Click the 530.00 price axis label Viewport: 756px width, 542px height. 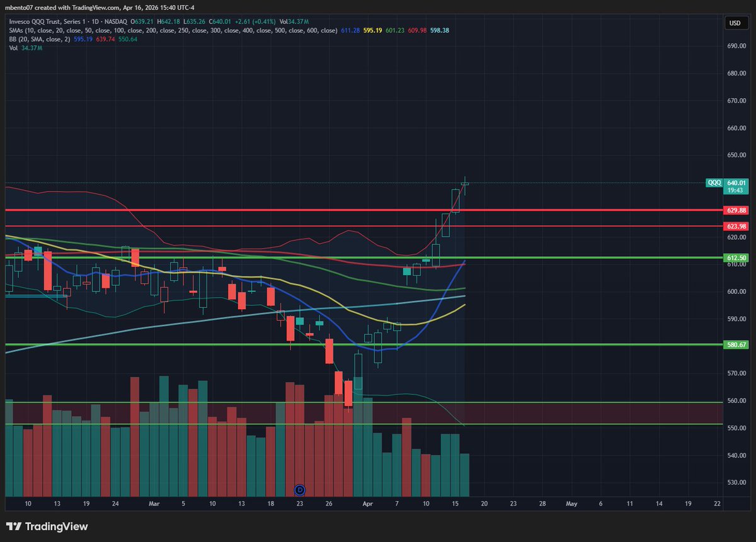point(736,483)
